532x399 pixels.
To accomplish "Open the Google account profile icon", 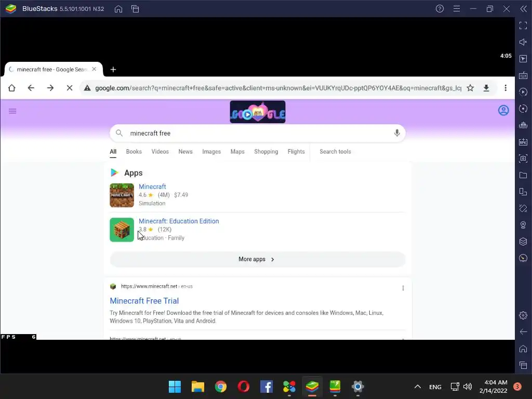I will click(x=503, y=110).
